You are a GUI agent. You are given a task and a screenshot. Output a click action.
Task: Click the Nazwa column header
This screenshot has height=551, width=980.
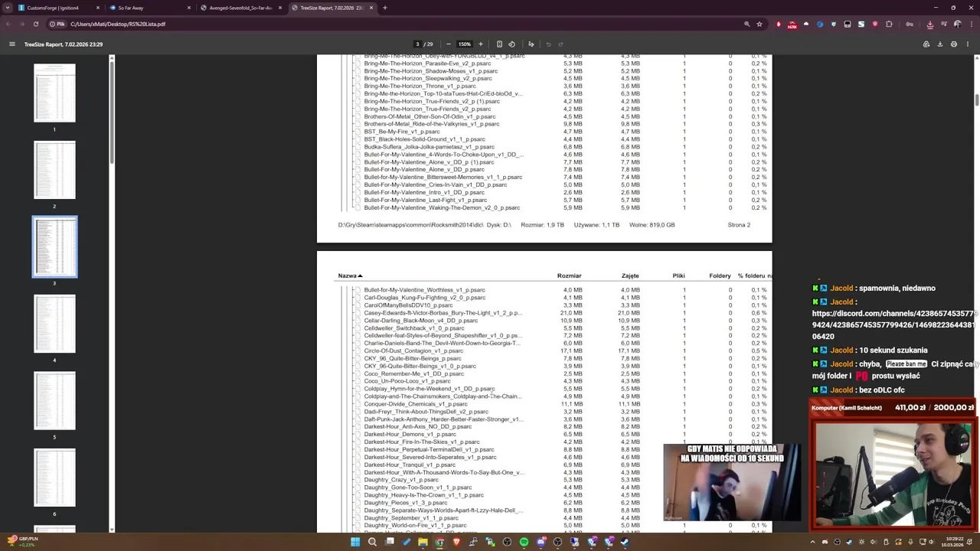click(x=350, y=275)
